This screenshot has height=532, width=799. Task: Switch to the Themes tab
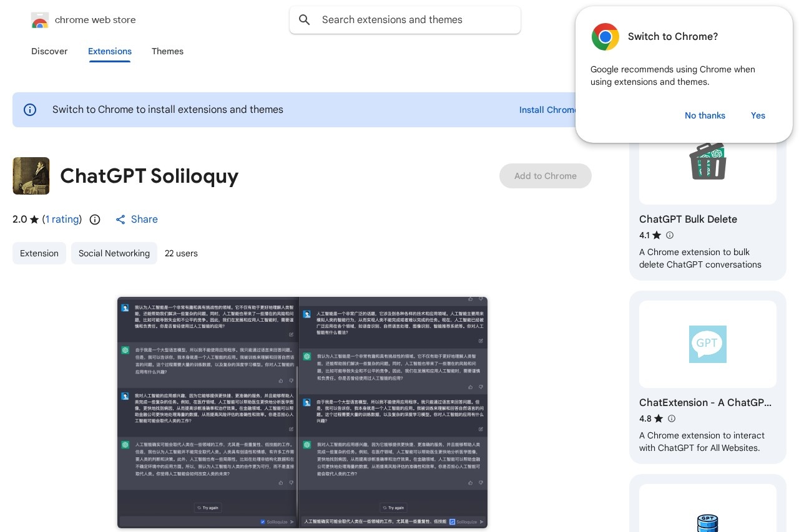(x=167, y=52)
